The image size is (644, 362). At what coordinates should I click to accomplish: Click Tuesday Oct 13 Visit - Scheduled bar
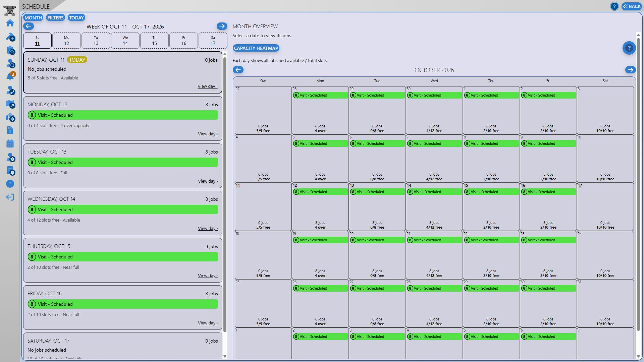point(123,162)
